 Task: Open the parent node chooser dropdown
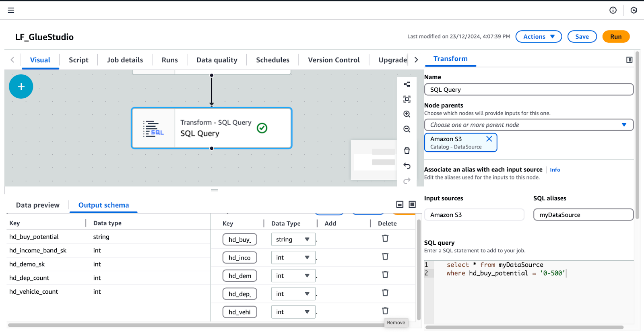tap(529, 125)
